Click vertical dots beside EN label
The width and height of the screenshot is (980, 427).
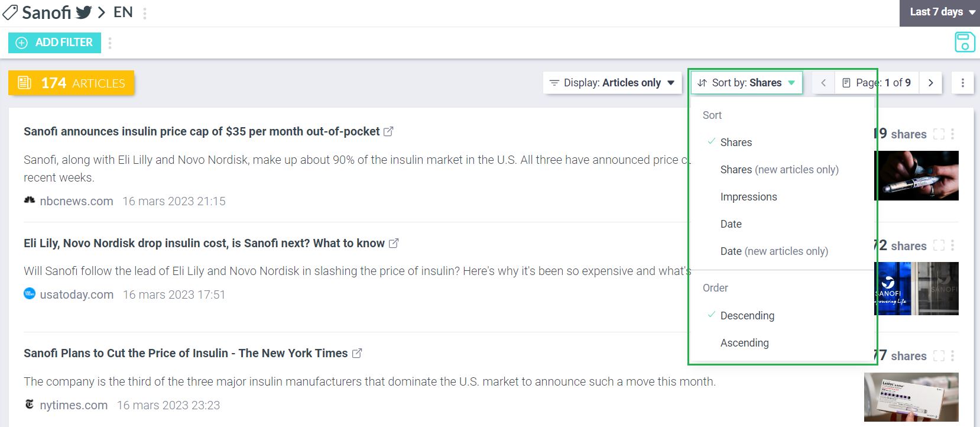click(145, 13)
